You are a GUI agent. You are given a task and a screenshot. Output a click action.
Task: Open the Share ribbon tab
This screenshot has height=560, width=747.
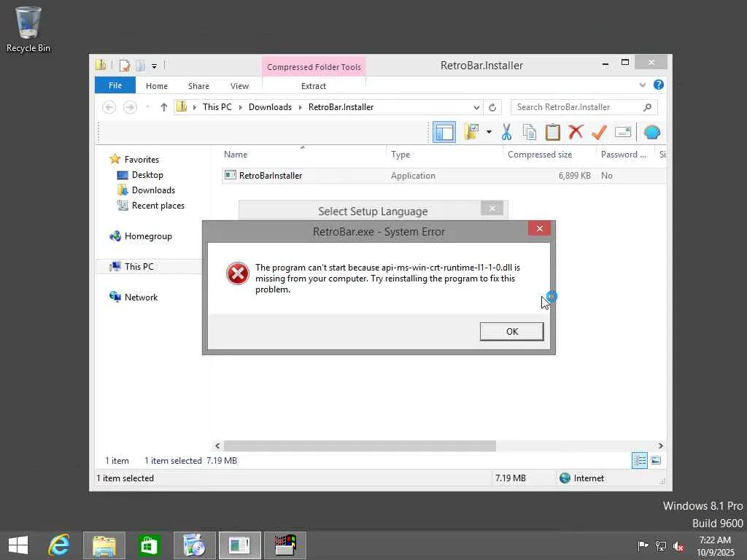(x=198, y=86)
